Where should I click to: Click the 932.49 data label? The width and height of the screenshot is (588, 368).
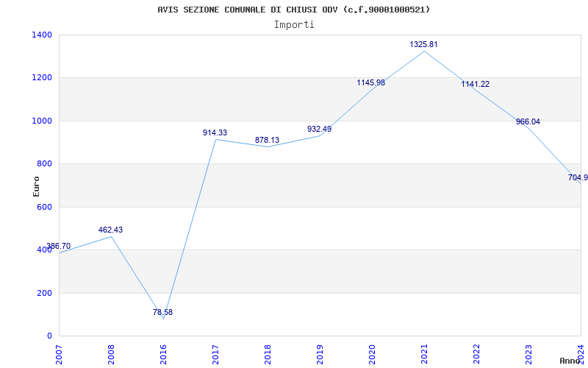(319, 130)
